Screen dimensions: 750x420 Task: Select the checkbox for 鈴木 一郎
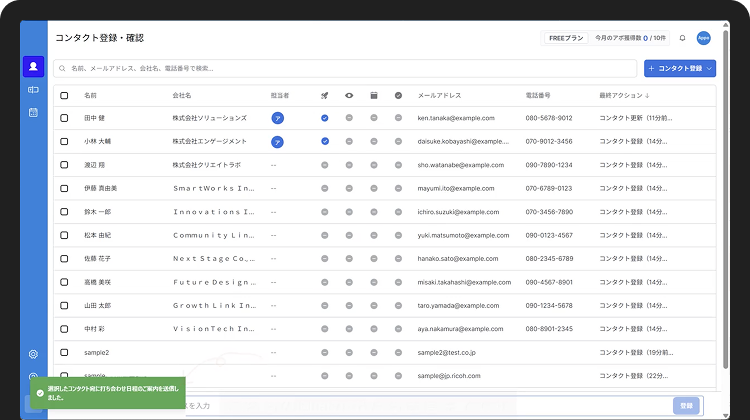(64, 211)
